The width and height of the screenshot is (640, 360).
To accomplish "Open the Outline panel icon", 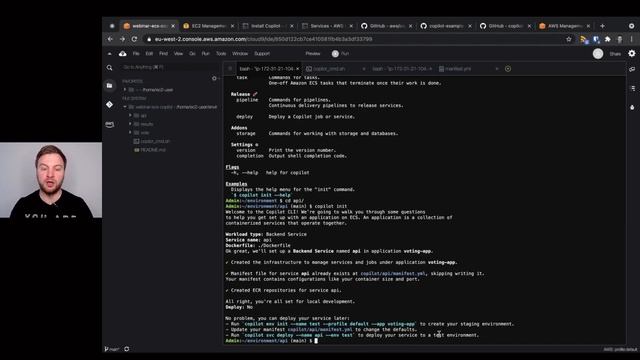I will click(633, 88).
